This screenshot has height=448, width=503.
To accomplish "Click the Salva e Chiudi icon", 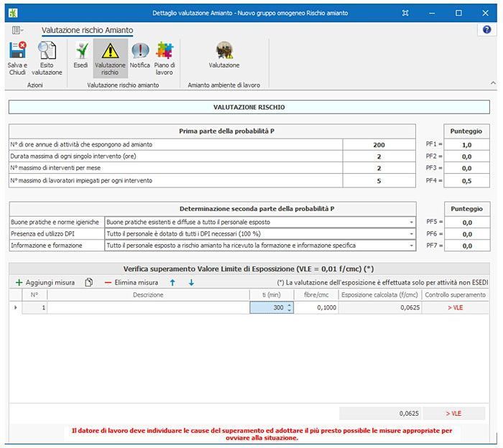I will (x=17, y=52).
